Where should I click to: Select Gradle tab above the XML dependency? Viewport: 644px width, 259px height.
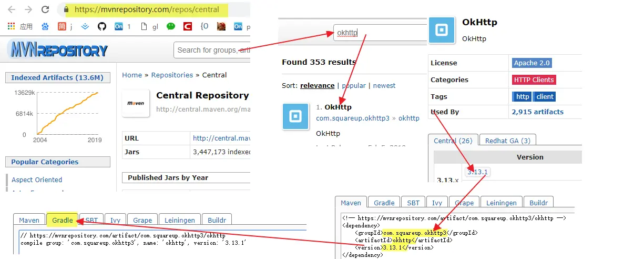[384, 203]
